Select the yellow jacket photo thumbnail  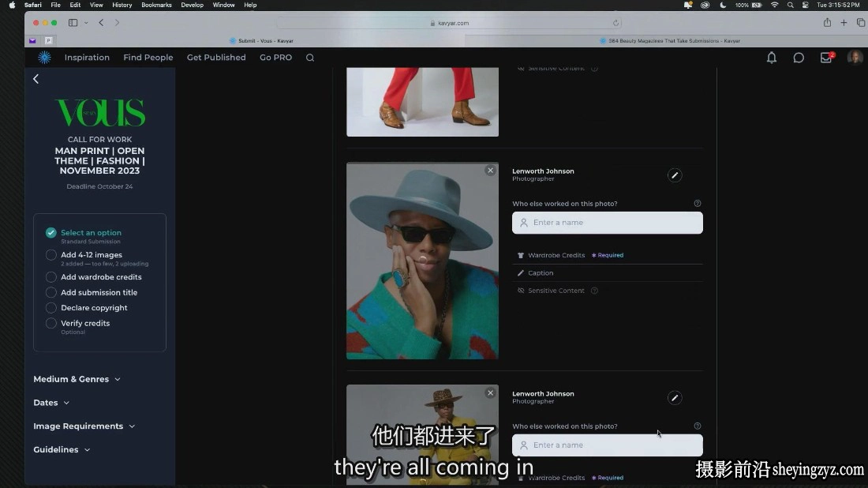422,435
